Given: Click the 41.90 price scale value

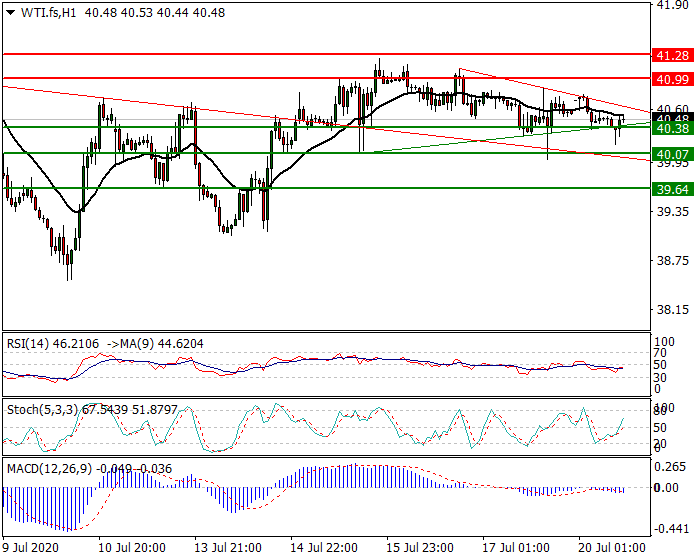Looking at the screenshot, I should point(673,5).
